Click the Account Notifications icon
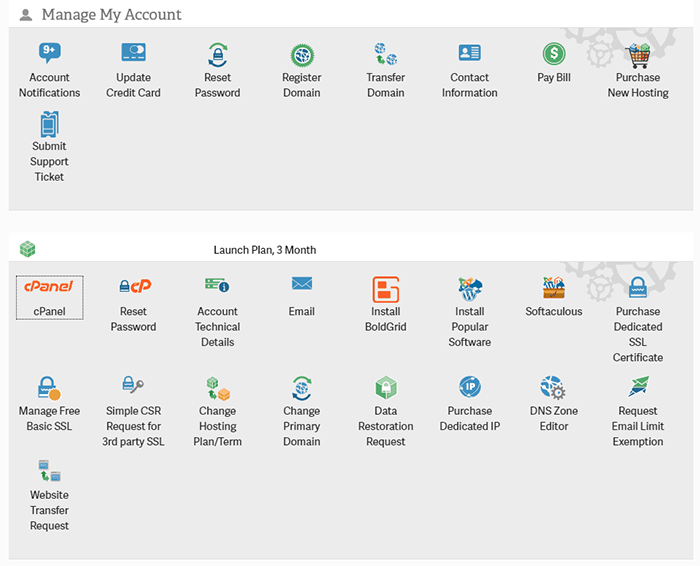700x566 pixels. coord(49,54)
